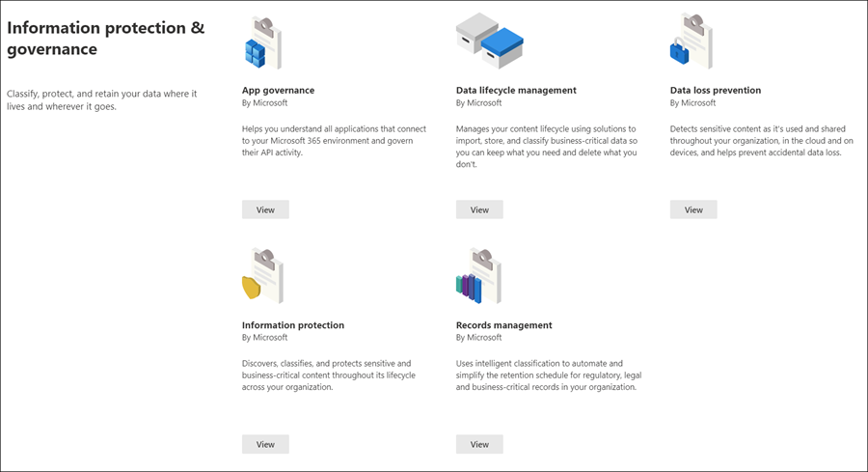Click the Data loss prevention title
The image size is (868, 472).
tap(716, 91)
